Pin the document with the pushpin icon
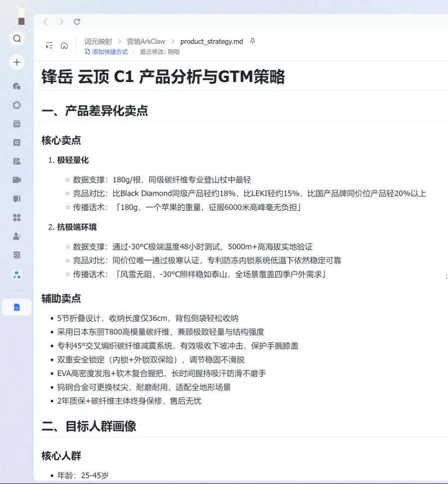 [253, 41]
